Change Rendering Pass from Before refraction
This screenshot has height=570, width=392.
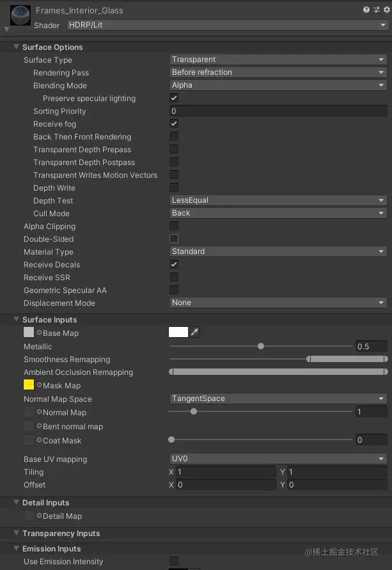pos(278,72)
